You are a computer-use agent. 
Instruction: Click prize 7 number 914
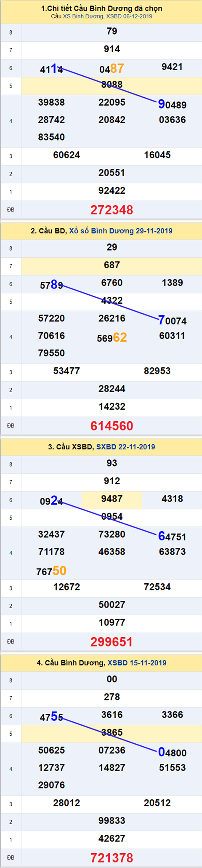click(112, 49)
